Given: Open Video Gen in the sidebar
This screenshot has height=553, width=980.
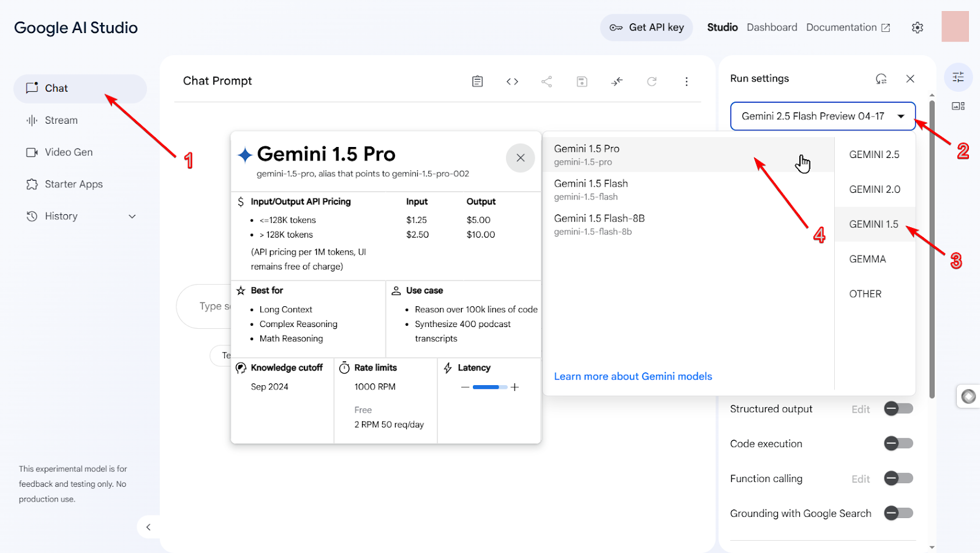Looking at the screenshot, I should click(80, 152).
